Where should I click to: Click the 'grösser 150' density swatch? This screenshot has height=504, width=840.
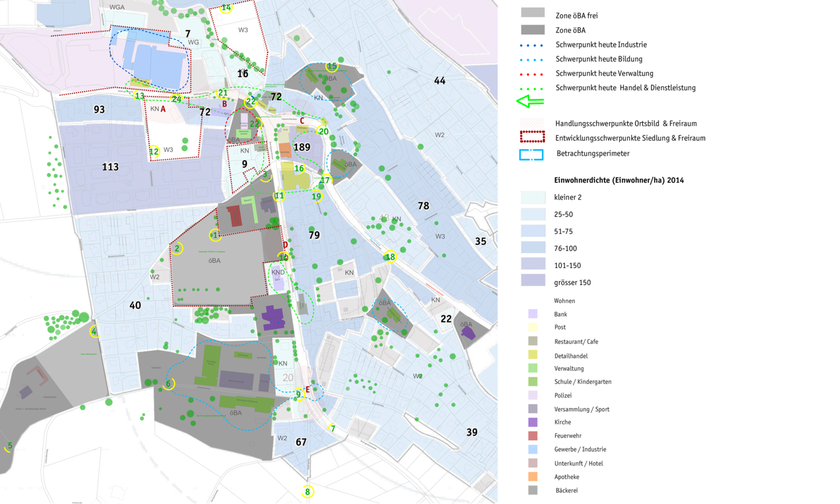coord(533,280)
